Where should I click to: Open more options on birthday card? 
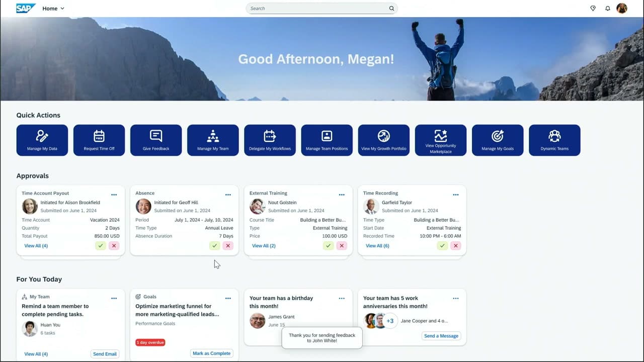pyautogui.click(x=342, y=298)
